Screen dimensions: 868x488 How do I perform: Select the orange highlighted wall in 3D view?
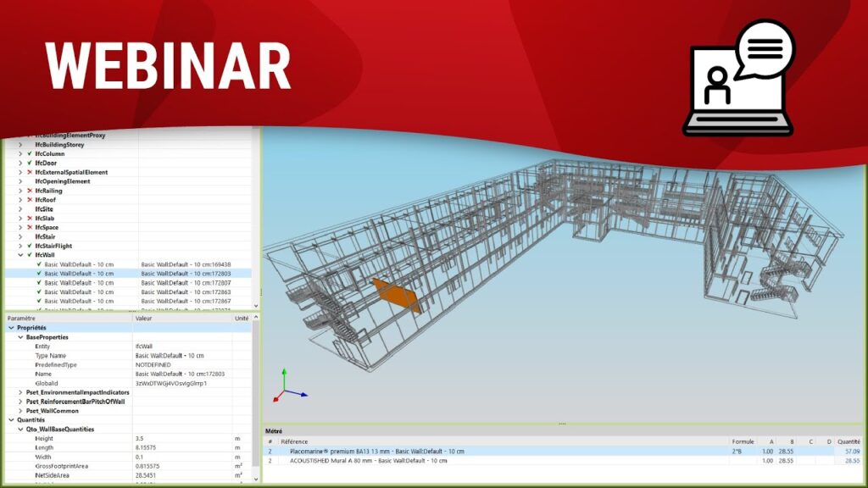(x=397, y=297)
